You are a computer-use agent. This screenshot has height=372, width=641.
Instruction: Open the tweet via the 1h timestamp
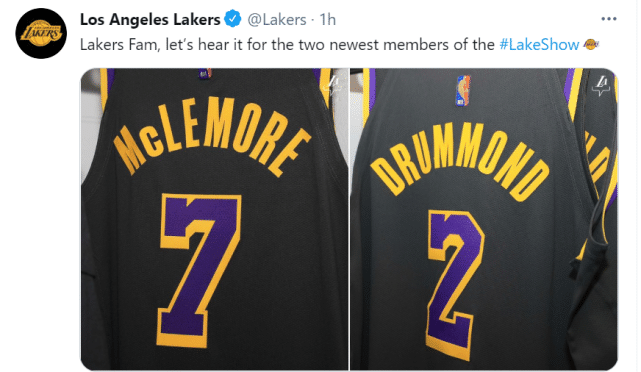(327, 19)
